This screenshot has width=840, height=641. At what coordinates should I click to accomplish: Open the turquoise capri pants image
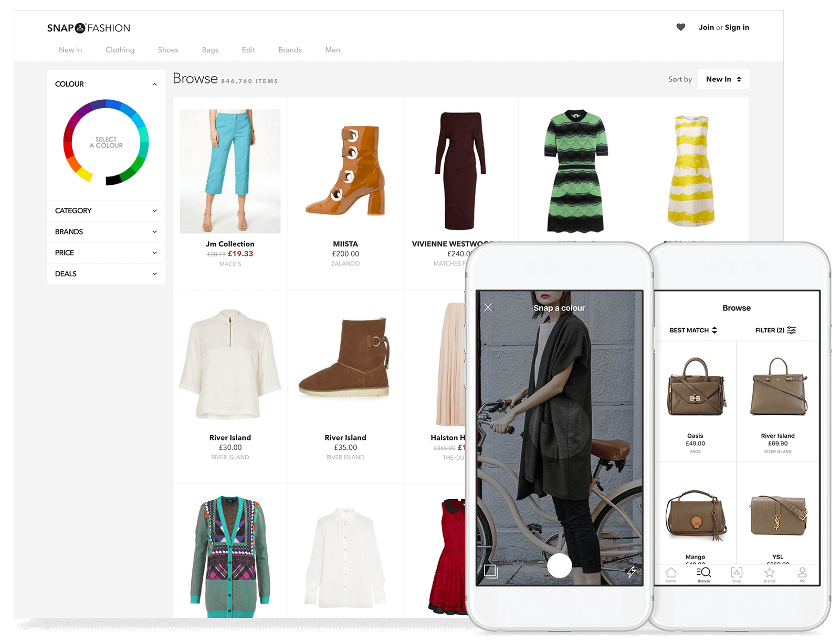pos(230,171)
